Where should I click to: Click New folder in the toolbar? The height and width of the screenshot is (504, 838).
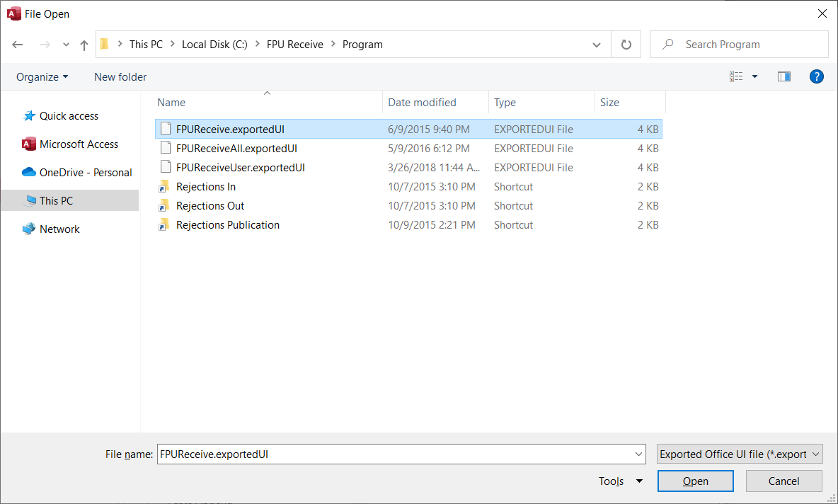120,76
